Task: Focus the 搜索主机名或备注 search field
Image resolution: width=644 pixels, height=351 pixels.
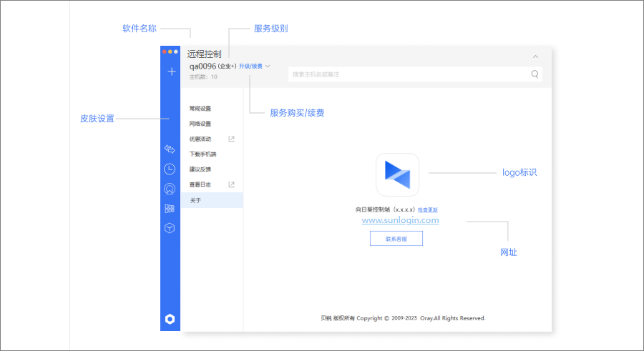Action: 415,74
